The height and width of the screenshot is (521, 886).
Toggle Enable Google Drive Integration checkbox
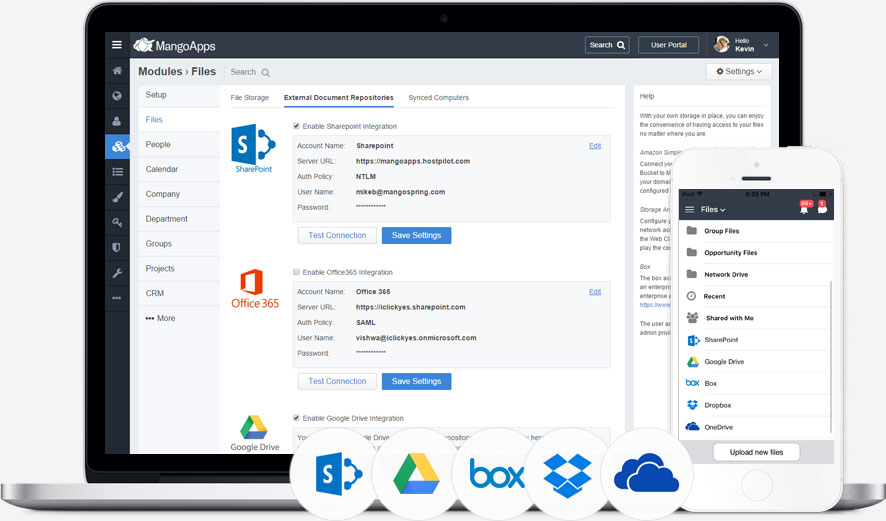coord(296,418)
